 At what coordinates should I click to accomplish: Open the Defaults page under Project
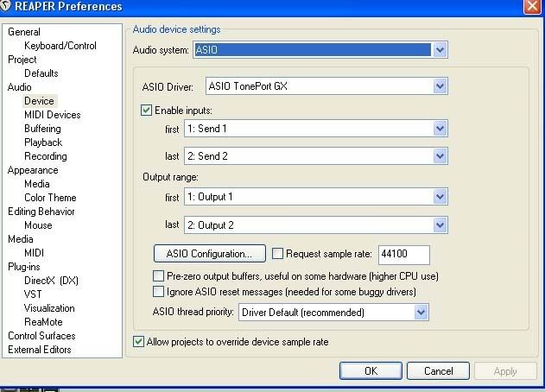coord(41,73)
